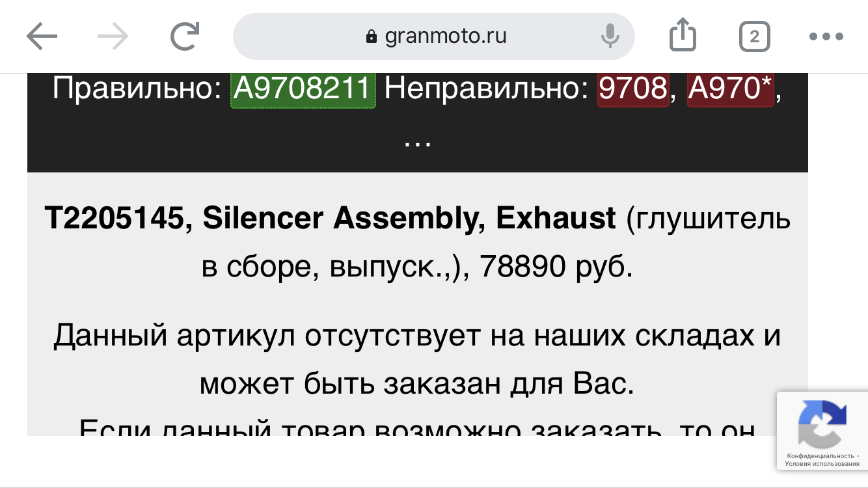Open the Условия использования terms link

tap(822, 463)
